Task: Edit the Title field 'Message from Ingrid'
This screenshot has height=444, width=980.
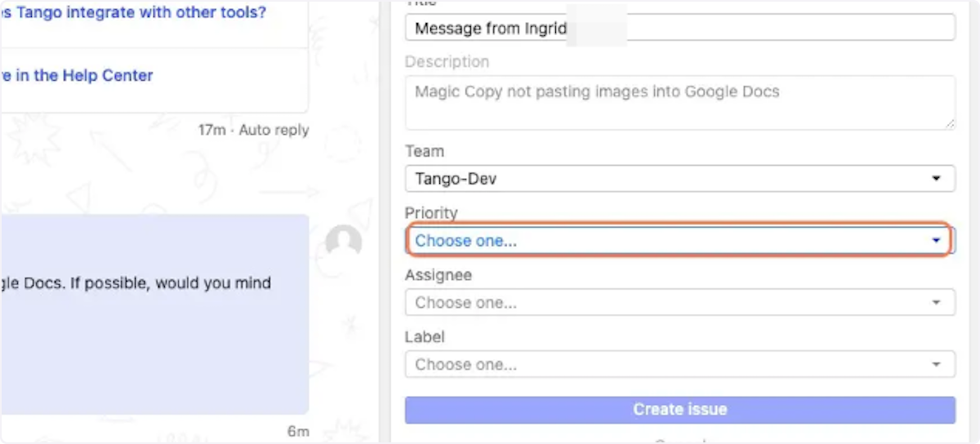Action: pos(679,28)
